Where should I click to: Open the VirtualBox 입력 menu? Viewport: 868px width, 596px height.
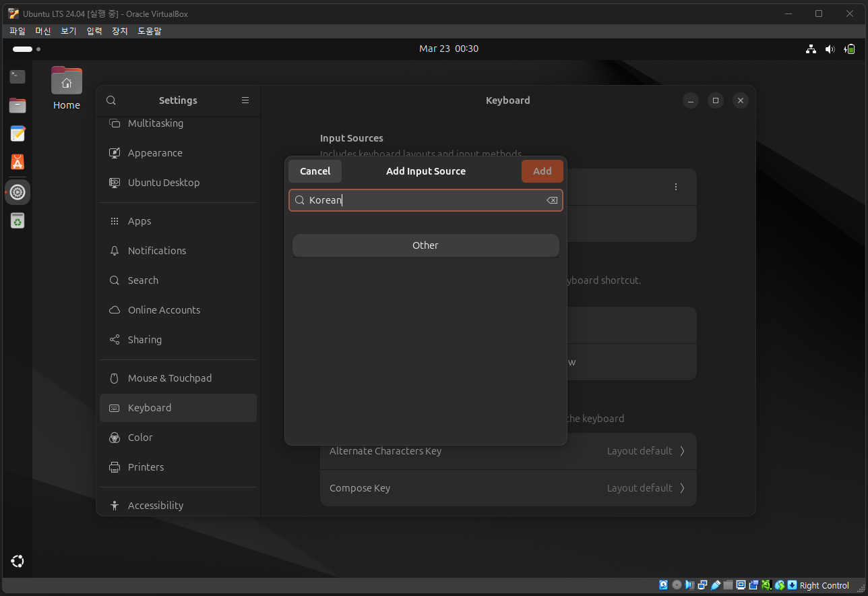94,31
